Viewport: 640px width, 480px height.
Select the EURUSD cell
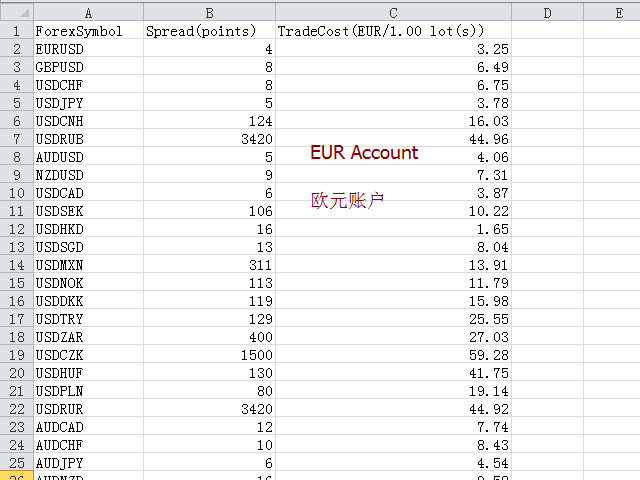[x=89, y=49]
